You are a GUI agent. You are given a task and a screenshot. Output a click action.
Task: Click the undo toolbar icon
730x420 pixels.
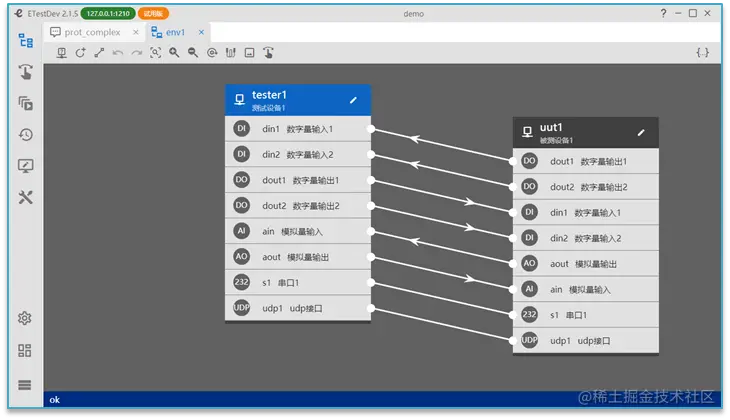[118, 53]
